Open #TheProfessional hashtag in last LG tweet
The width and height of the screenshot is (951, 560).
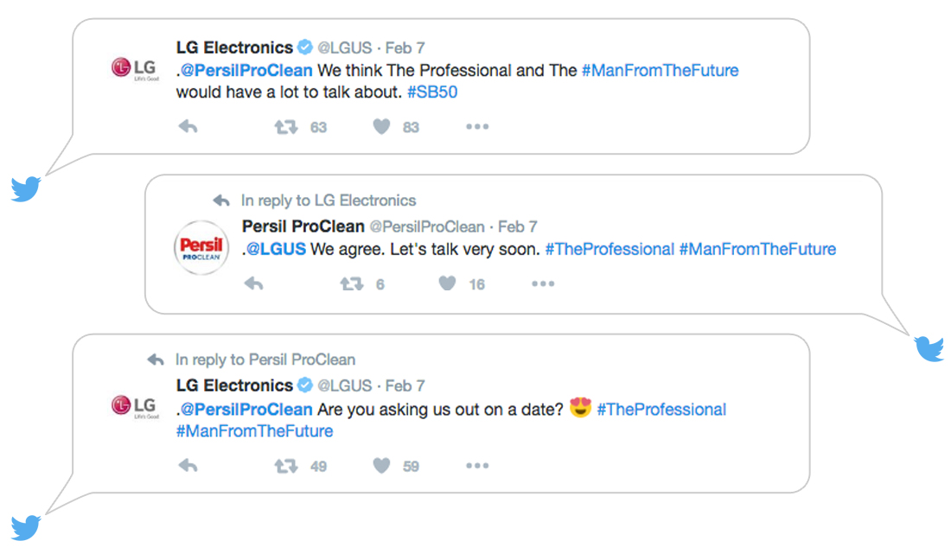click(x=661, y=410)
